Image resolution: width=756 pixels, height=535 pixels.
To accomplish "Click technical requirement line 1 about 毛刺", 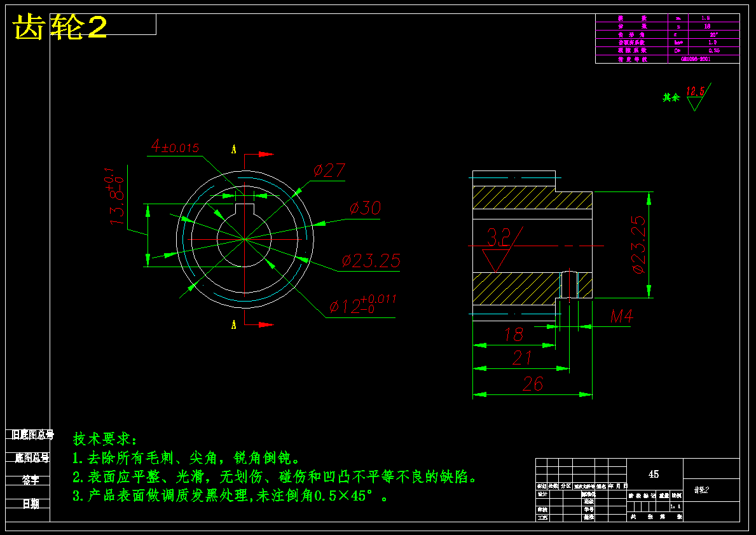I will (x=186, y=458).
